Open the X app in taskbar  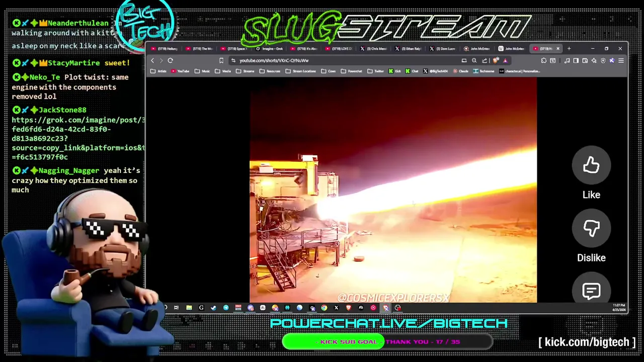click(x=336, y=308)
